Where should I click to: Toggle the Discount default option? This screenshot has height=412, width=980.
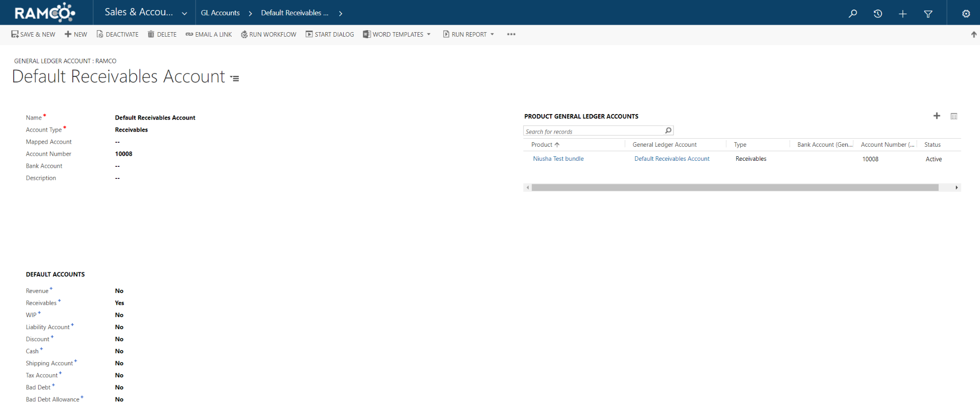(119, 339)
